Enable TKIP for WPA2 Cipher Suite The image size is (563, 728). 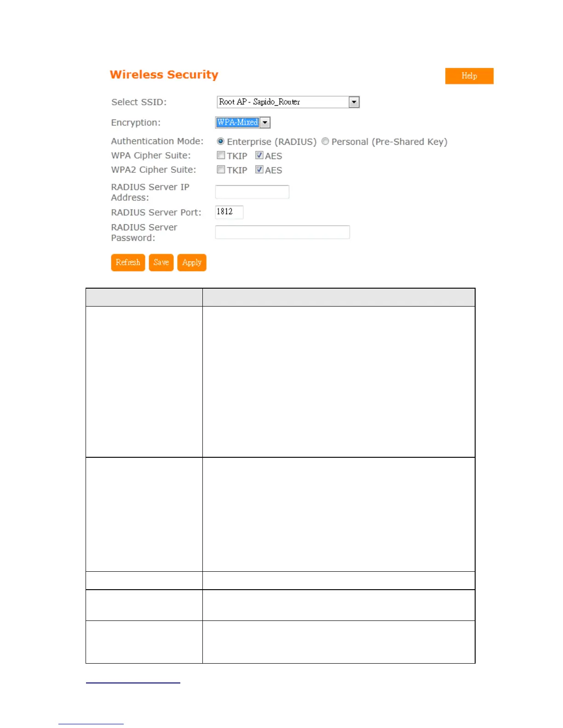coord(221,170)
